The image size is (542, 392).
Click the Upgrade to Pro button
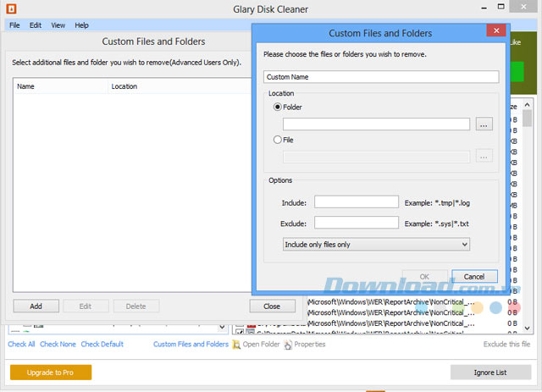click(51, 373)
